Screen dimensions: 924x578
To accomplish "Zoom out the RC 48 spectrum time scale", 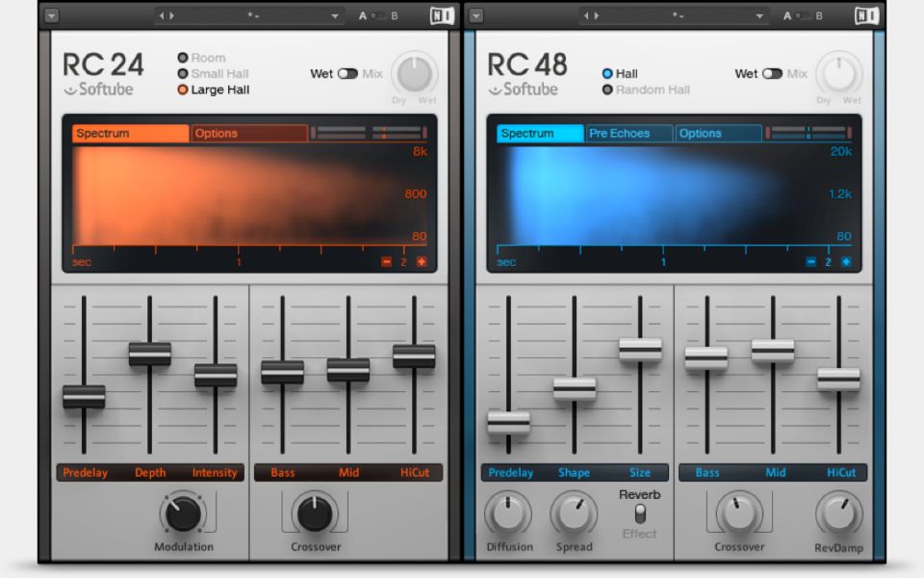I will 810,261.
